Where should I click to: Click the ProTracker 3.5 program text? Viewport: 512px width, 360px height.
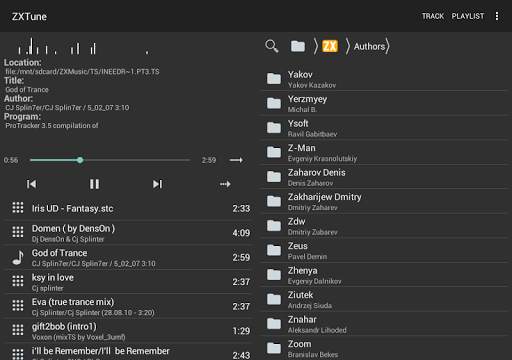pyautogui.click(x=52, y=126)
